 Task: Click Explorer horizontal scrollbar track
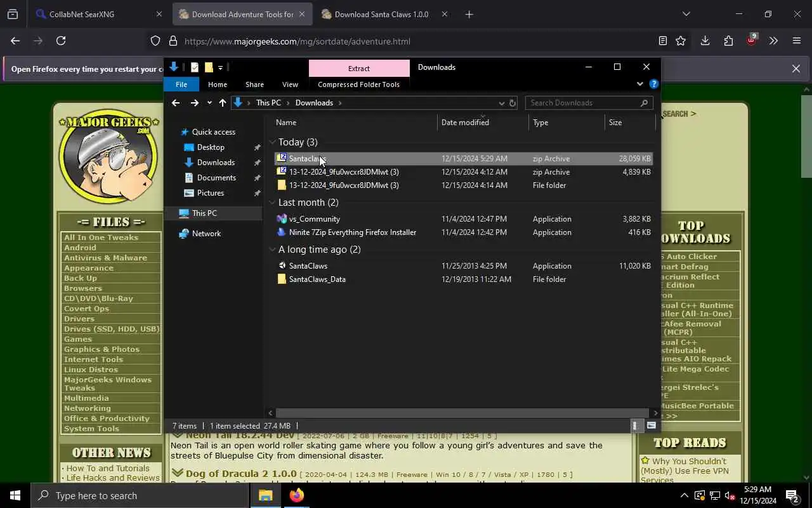tap(463, 413)
